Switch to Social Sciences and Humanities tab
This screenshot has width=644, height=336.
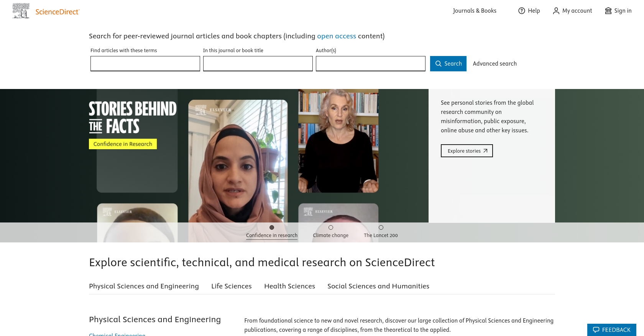coord(378,286)
